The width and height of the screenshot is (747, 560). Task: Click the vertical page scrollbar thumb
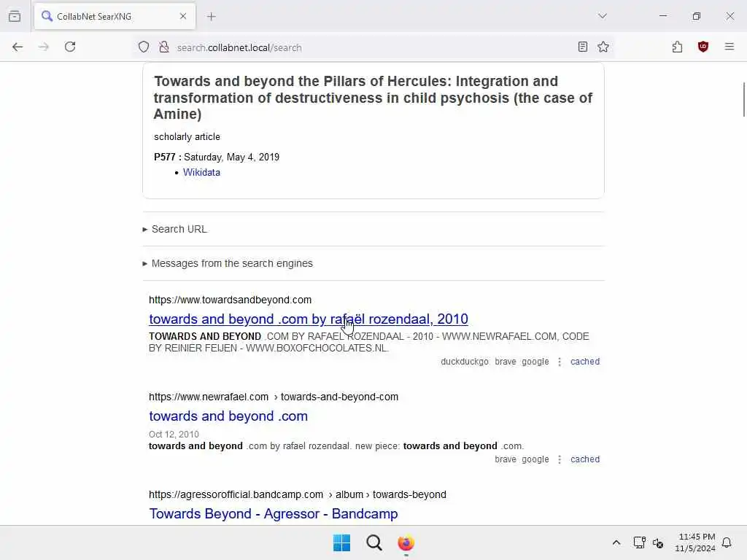click(744, 99)
